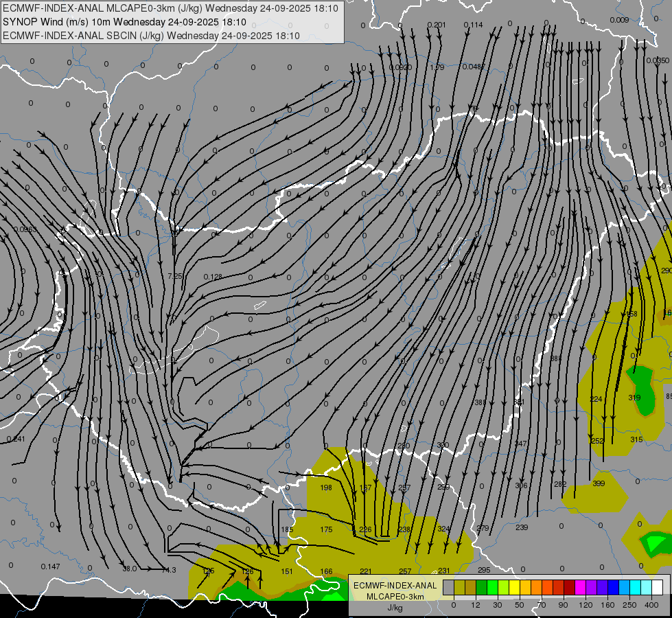Click the SYNOP Wind 10m title line
Screen dimensions: 672x618
[125, 22]
